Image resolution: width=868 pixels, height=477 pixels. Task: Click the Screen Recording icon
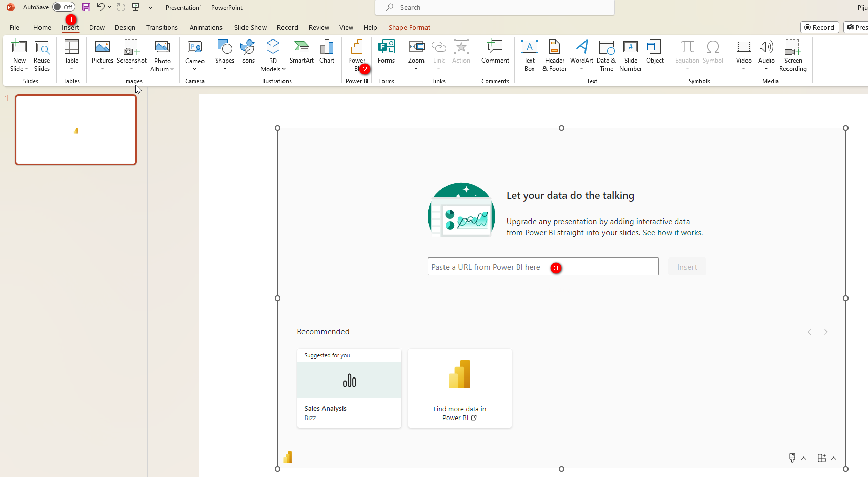click(x=793, y=48)
